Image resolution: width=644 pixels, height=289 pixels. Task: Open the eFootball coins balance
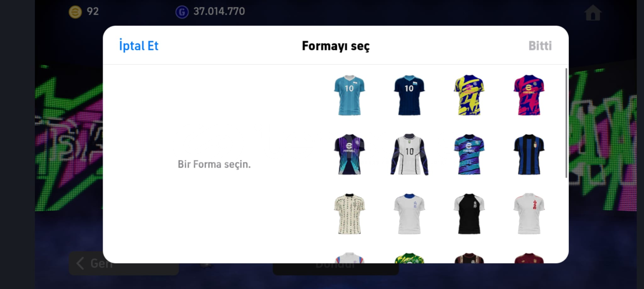84,12
